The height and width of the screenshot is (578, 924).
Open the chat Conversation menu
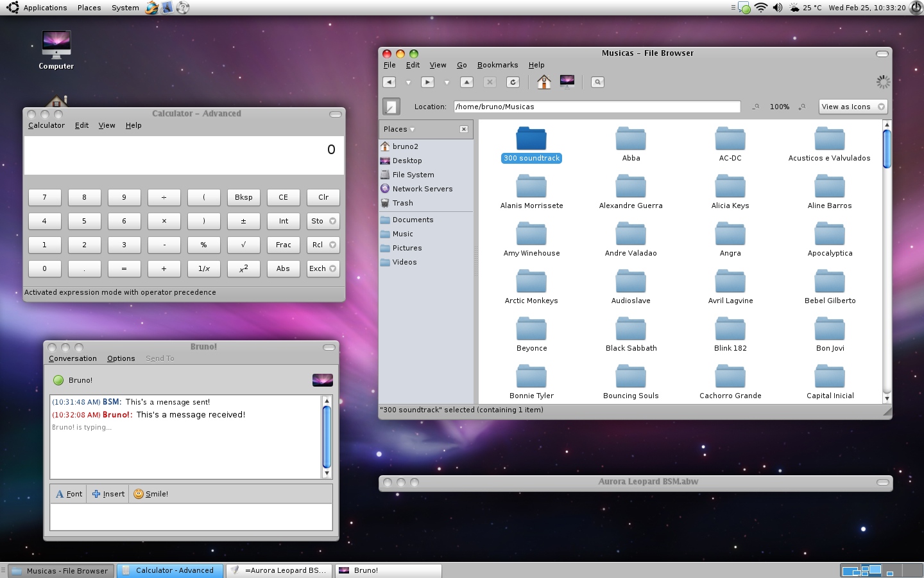[x=73, y=358]
